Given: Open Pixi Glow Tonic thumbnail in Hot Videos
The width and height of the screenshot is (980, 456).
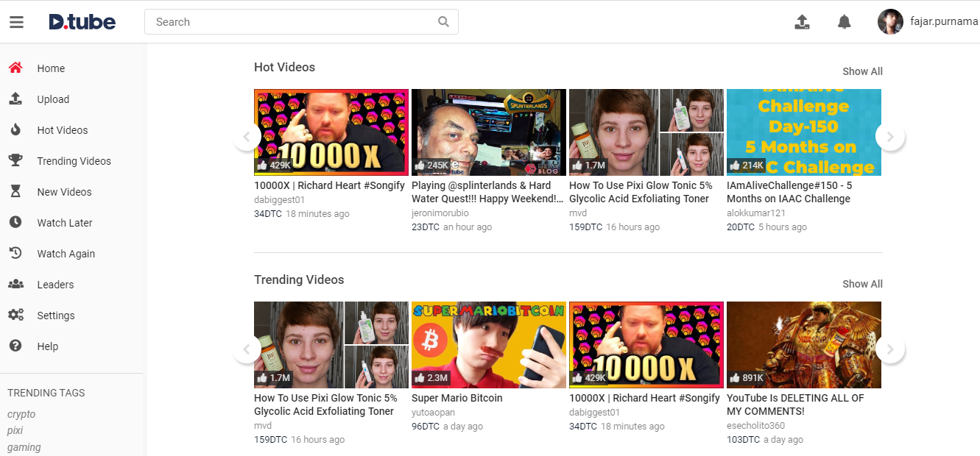Looking at the screenshot, I should click(646, 132).
